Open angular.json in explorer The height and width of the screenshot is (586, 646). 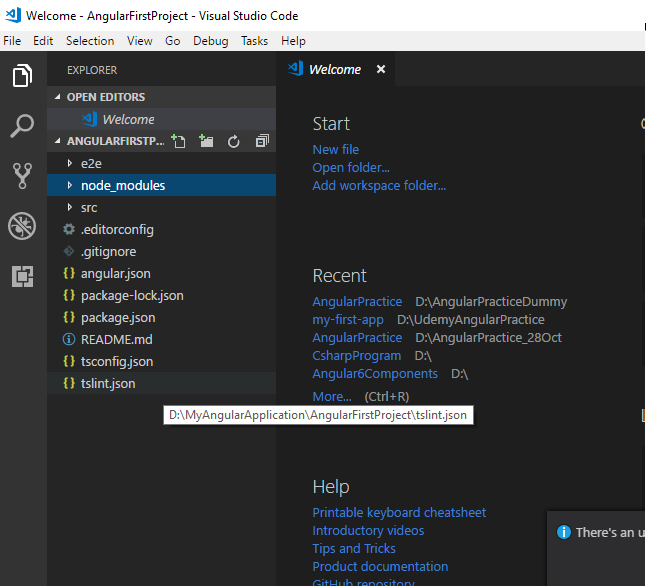162,273
